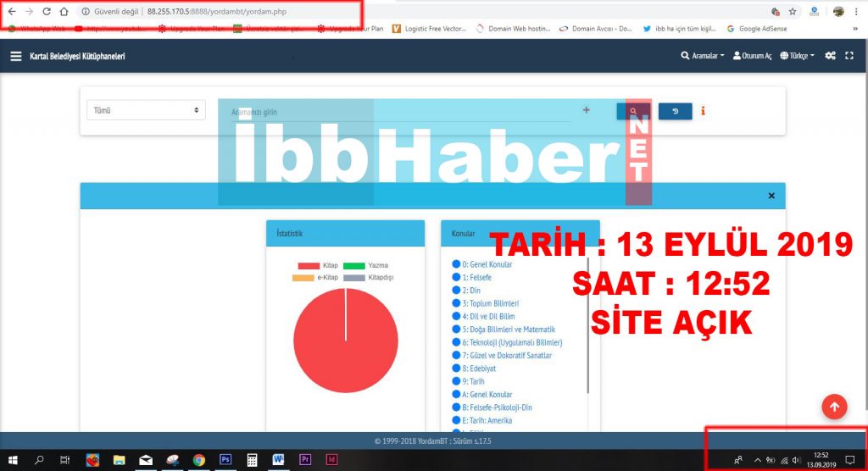Open the Domain Web hostin bookmark

pyautogui.click(x=513, y=29)
